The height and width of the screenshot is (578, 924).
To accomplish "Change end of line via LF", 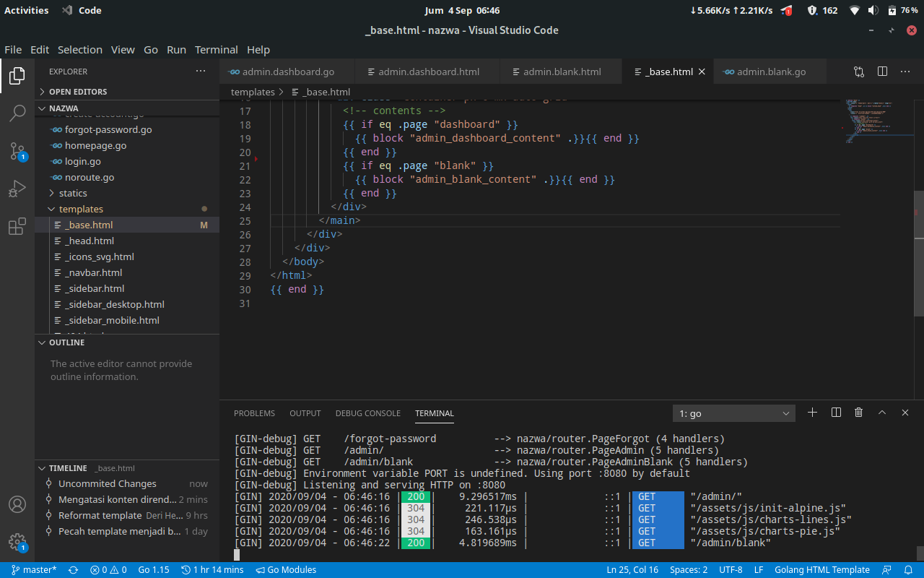I will tap(759, 569).
